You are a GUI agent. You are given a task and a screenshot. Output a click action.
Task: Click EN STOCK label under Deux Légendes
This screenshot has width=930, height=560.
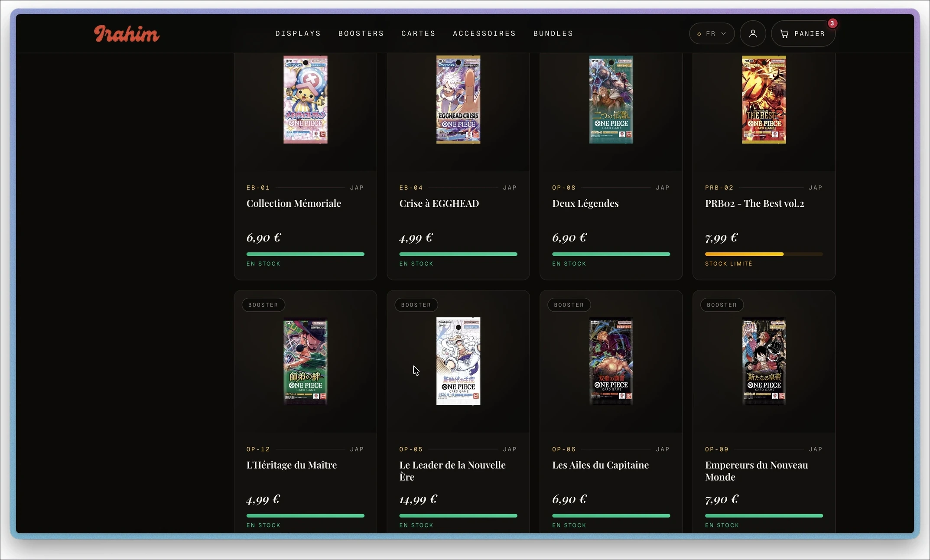click(569, 264)
